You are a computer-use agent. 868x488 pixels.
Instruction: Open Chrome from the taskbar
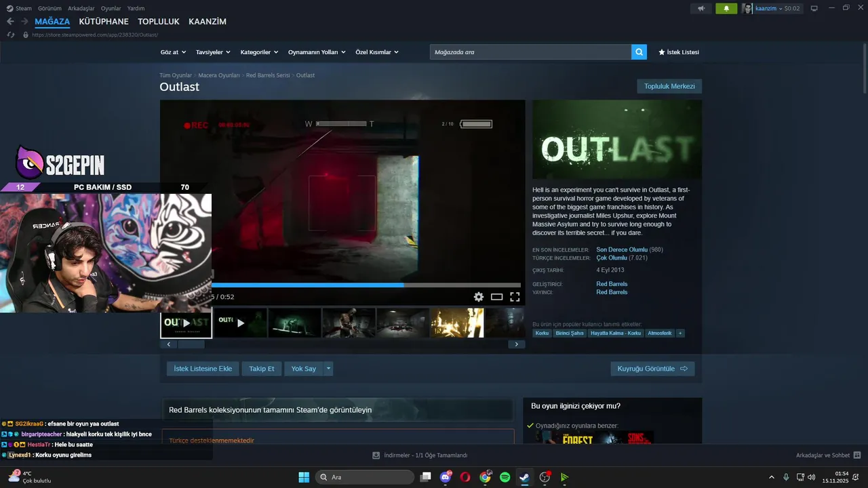pyautogui.click(x=485, y=477)
